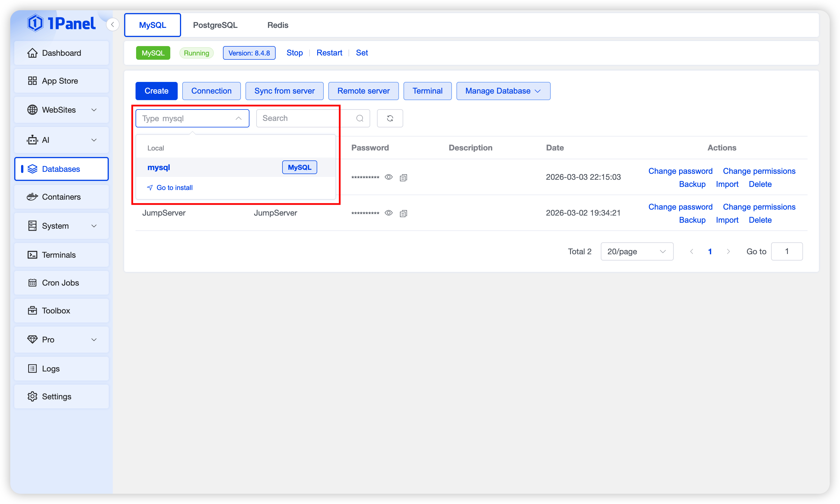The height and width of the screenshot is (504, 840).
Task: Switch to the PostgreSQL tab
Action: tap(215, 25)
